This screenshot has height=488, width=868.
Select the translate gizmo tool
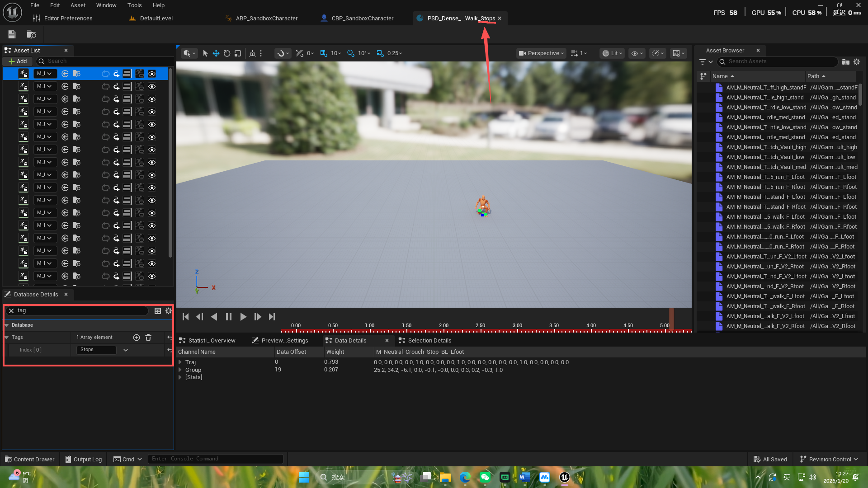tap(216, 53)
